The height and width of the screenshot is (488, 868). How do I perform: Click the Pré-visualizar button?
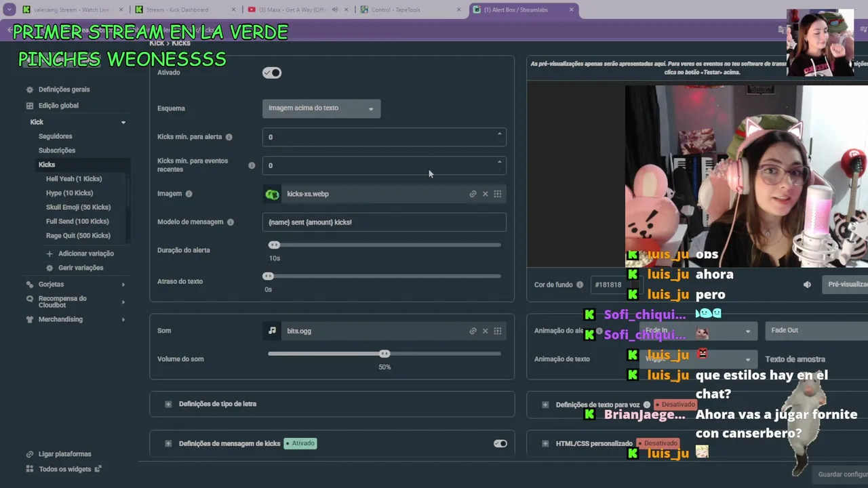pos(845,285)
